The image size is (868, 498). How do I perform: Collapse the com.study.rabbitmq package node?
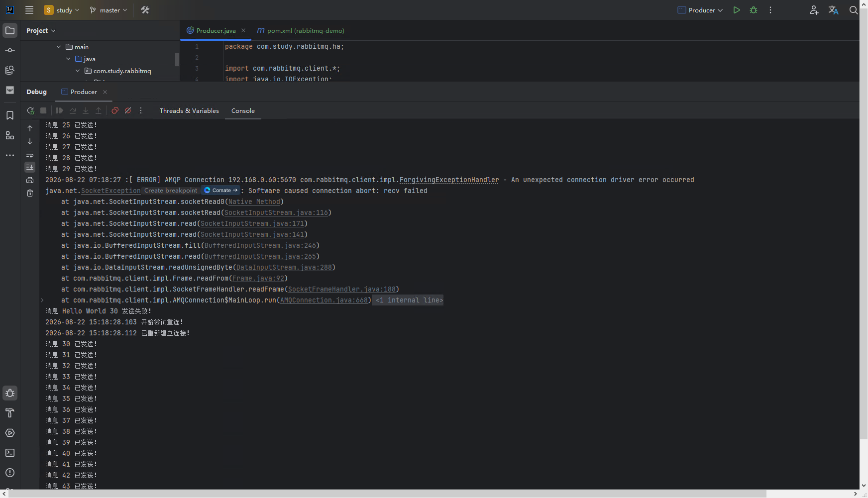(x=78, y=71)
